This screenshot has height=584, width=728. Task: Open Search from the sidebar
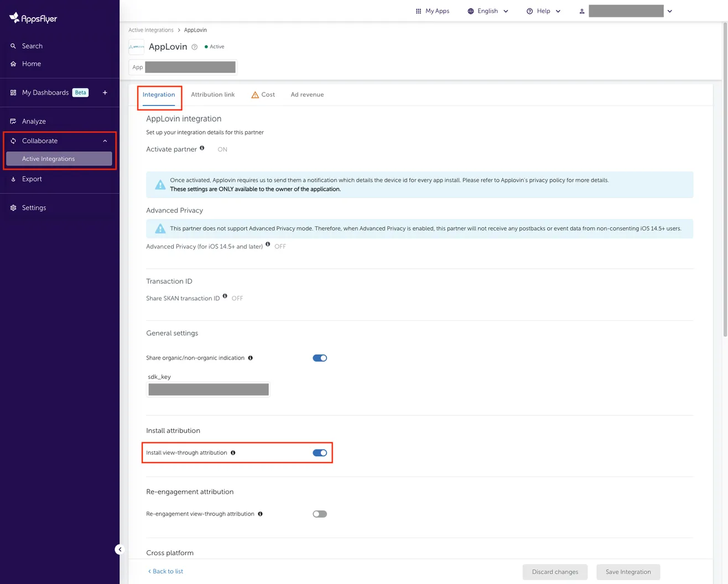click(32, 46)
